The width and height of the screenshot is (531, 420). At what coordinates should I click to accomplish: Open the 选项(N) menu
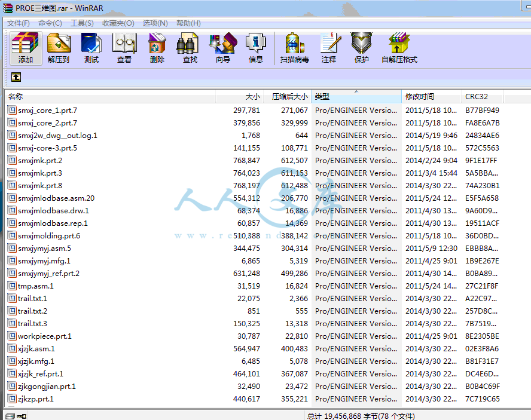(x=155, y=23)
